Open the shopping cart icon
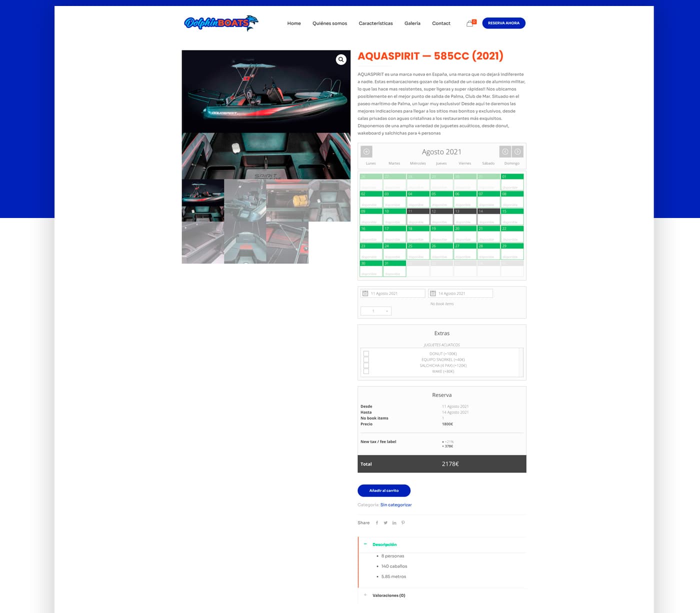The image size is (700, 613). click(470, 23)
